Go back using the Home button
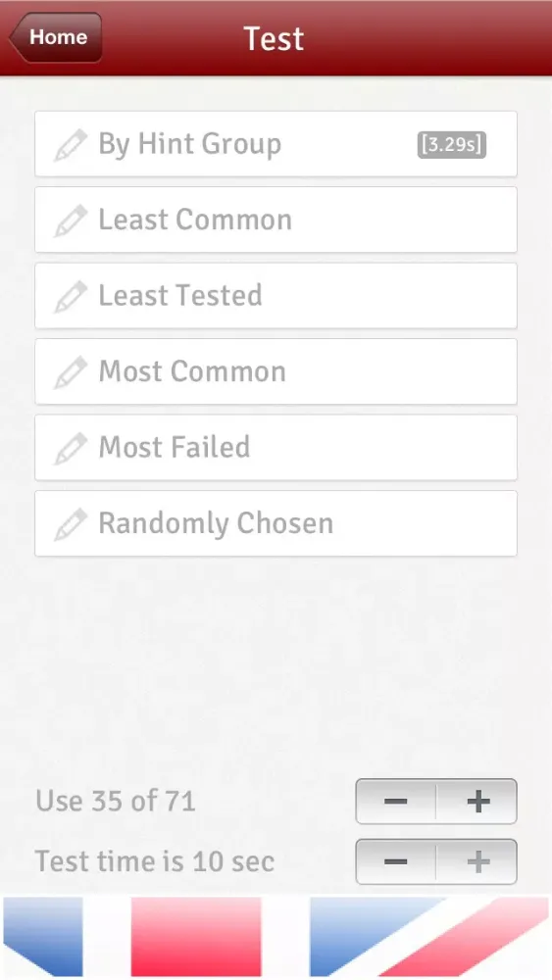The width and height of the screenshot is (552, 980). [x=56, y=37]
